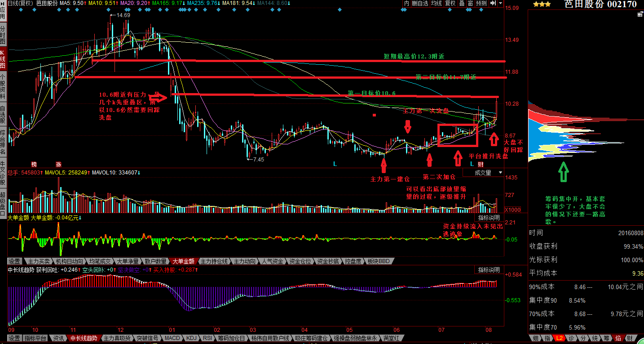The width and height of the screenshot is (644, 344).
Task: Select the 主力买卖 indicator tab
Action: (x=39, y=261)
